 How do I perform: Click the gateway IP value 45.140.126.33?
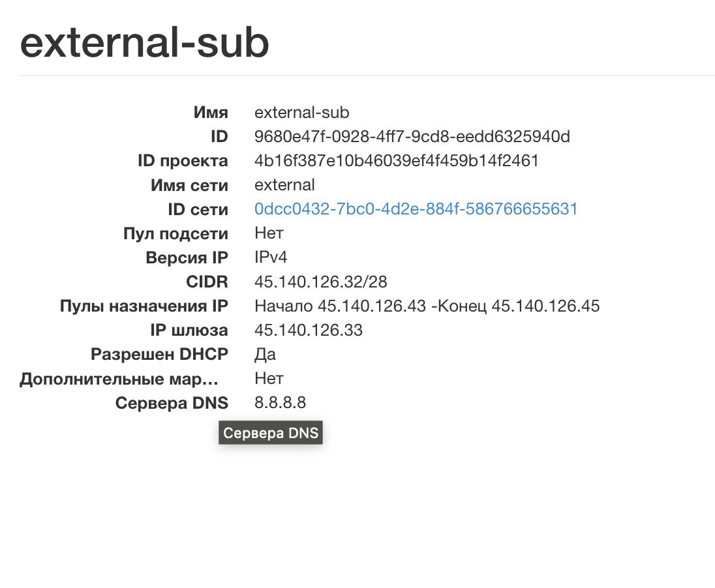click(308, 330)
